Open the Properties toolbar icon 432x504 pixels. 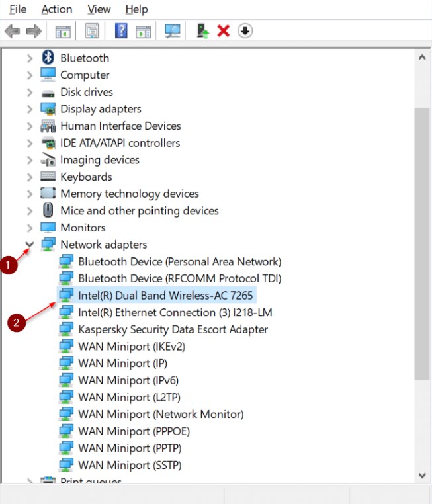click(x=92, y=31)
